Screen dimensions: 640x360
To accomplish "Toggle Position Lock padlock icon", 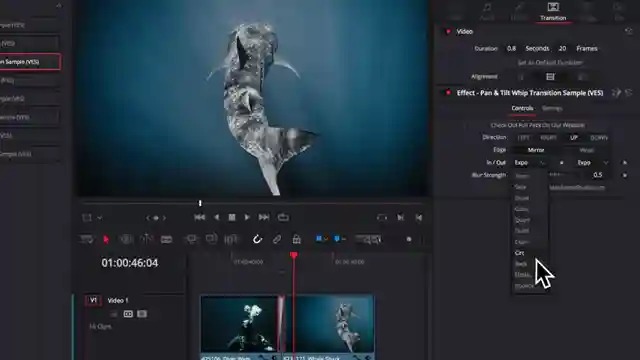I will [x=297, y=239].
